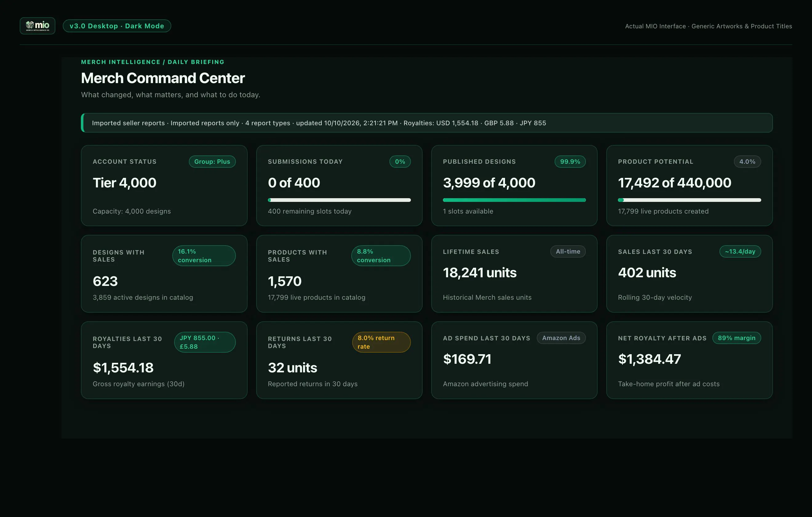Click the 0% submissions badge
Screen dimensions: 812x517
(400, 162)
